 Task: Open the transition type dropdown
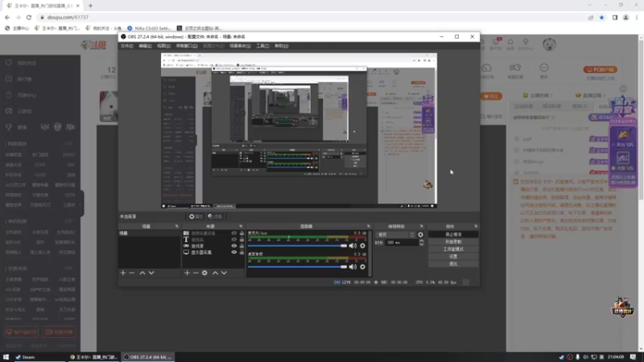click(395, 235)
